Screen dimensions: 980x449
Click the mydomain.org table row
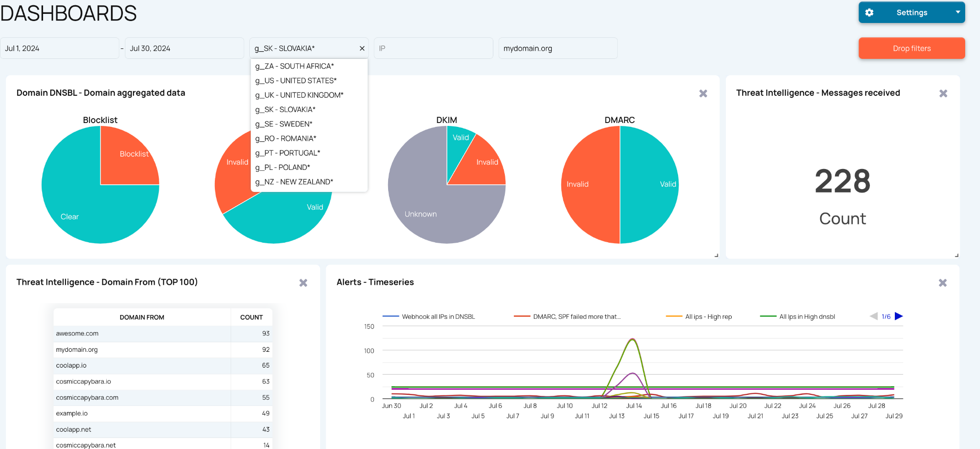click(163, 350)
